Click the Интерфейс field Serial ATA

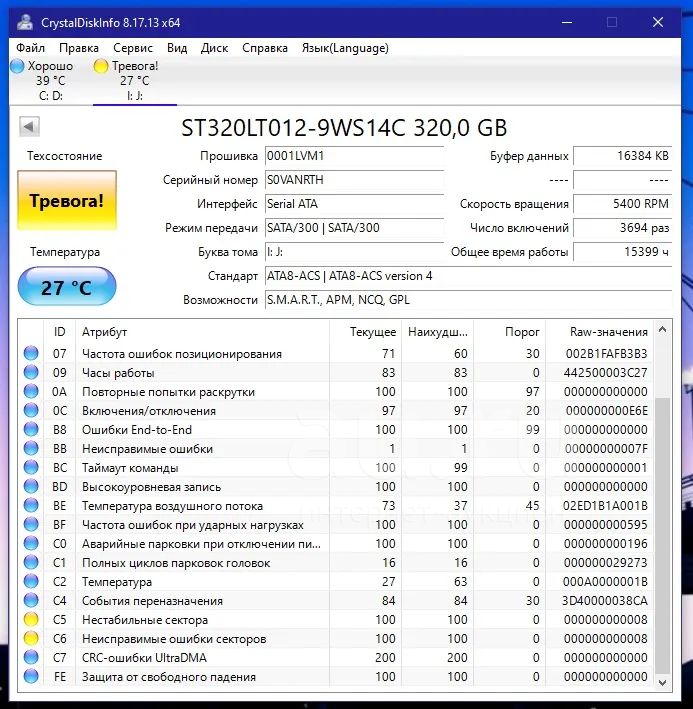click(x=354, y=204)
